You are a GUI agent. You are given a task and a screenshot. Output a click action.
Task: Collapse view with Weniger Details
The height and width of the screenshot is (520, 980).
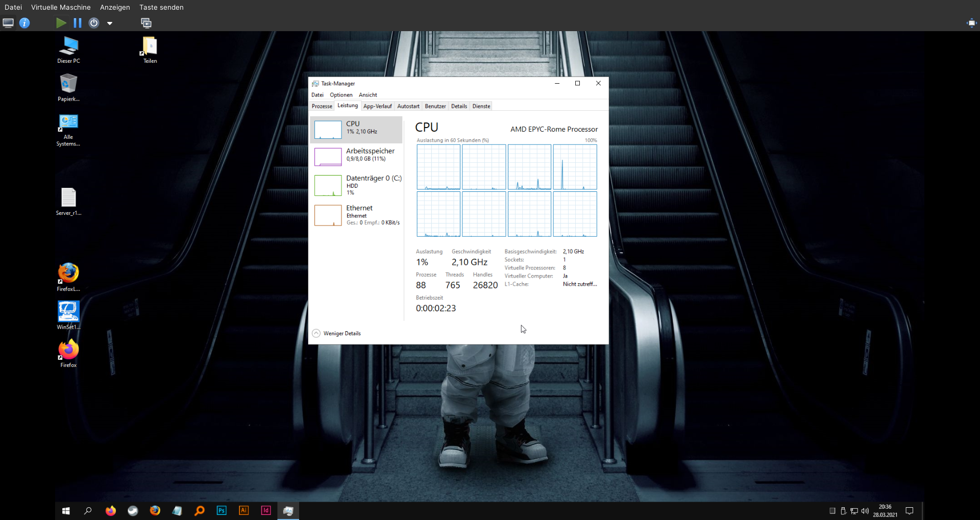[336, 333]
